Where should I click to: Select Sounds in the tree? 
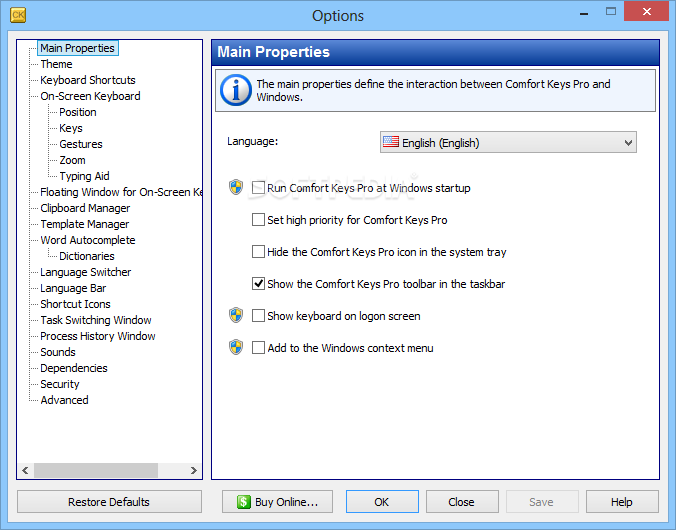pyautogui.click(x=58, y=351)
